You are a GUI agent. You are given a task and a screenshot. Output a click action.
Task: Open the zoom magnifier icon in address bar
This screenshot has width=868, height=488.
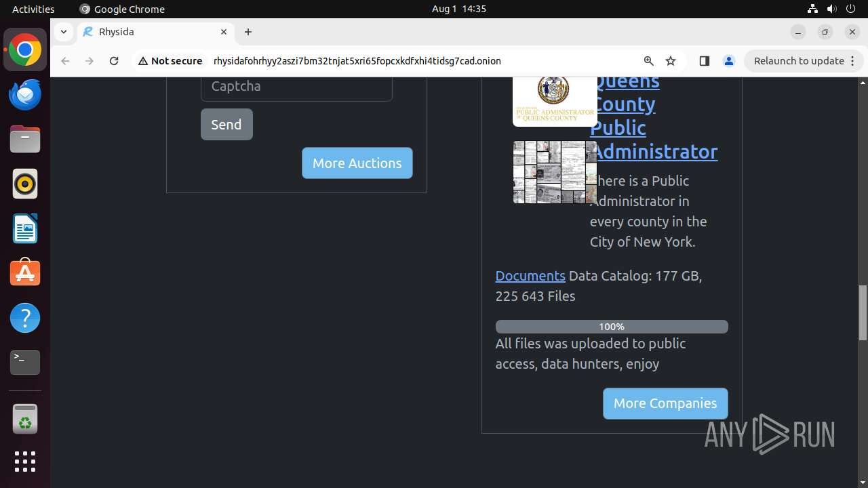pyautogui.click(x=649, y=61)
